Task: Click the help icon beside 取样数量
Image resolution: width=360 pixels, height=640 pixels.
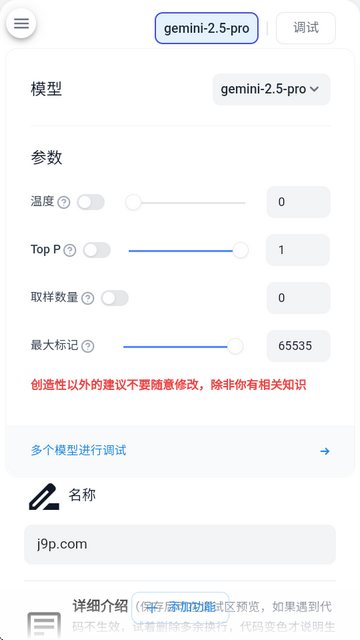Action: pyautogui.click(x=88, y=298)
